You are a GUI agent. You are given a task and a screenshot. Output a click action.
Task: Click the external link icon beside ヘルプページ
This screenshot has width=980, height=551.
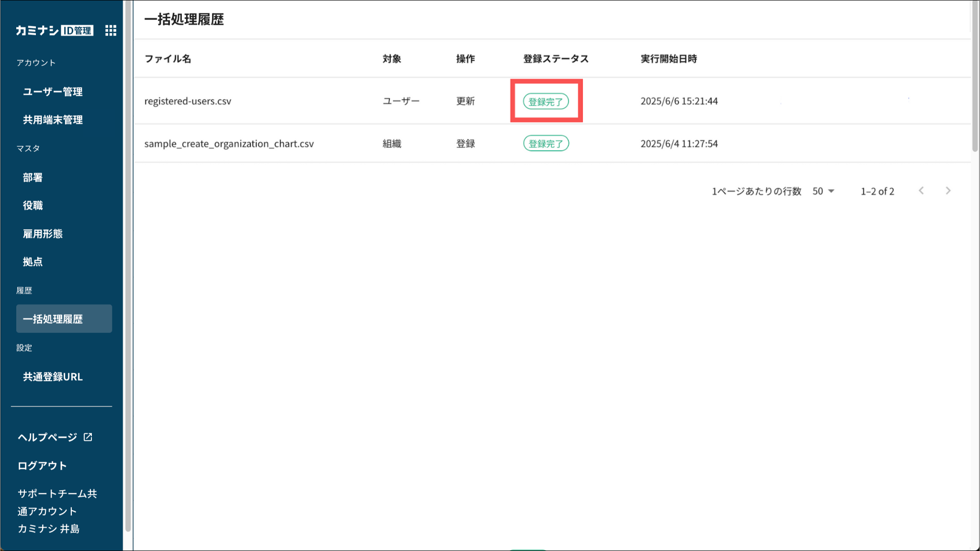[x=88, y=437]
